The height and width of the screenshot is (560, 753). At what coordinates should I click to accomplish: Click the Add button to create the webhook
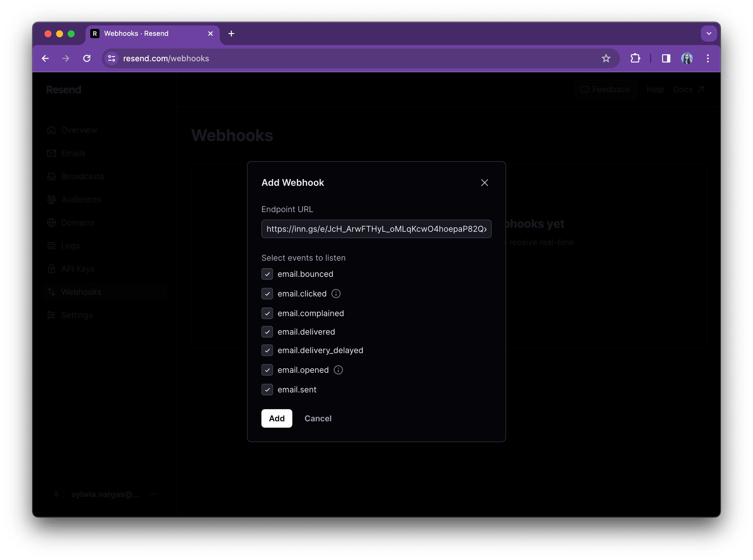coord(276,418)
